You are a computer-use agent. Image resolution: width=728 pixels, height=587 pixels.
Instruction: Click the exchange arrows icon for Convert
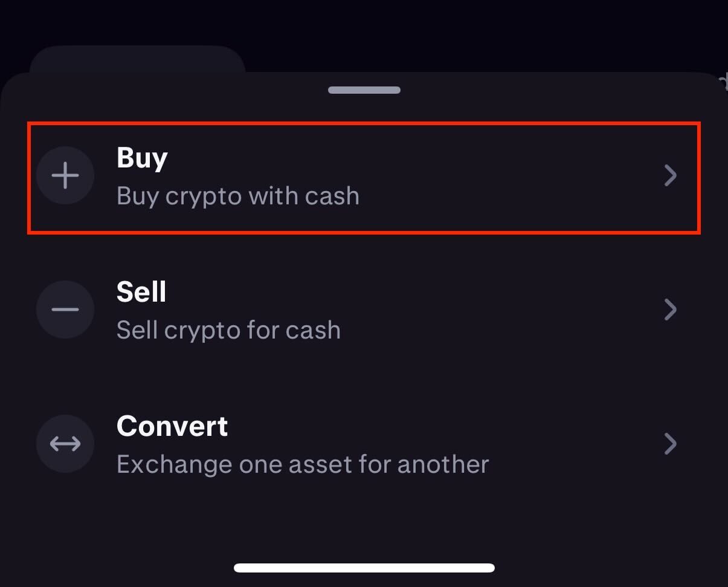pyautogui.click(x=65, y=443)
